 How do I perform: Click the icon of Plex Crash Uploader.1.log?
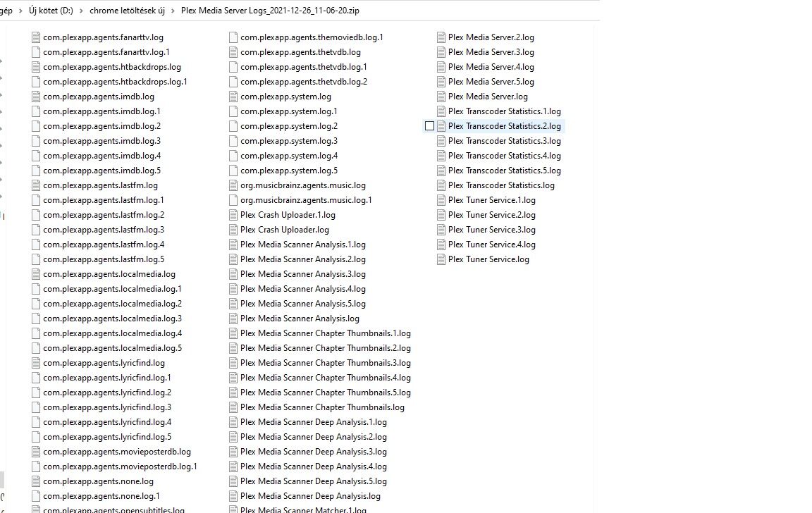233,215
